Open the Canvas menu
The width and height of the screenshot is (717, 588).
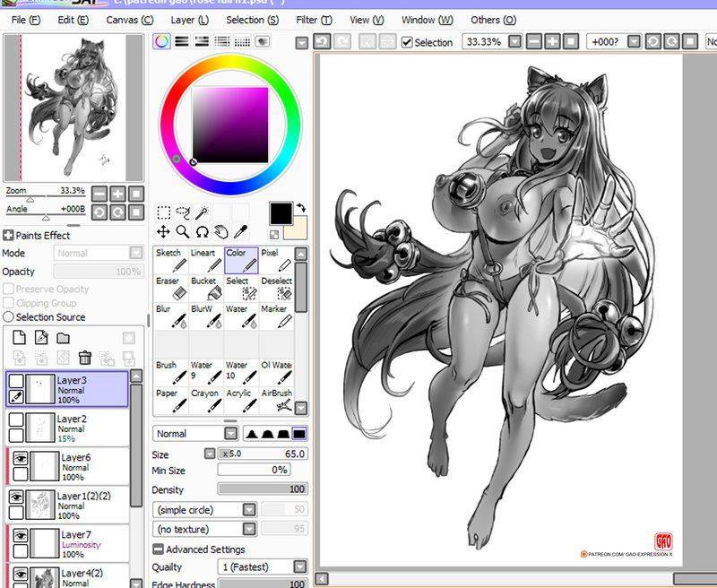pos(130,20)
